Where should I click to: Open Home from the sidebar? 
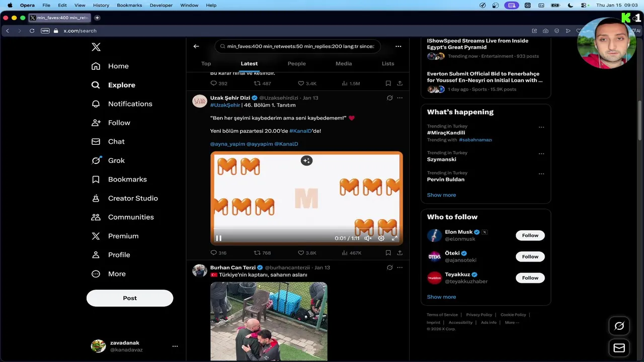(x=110, y=66)
